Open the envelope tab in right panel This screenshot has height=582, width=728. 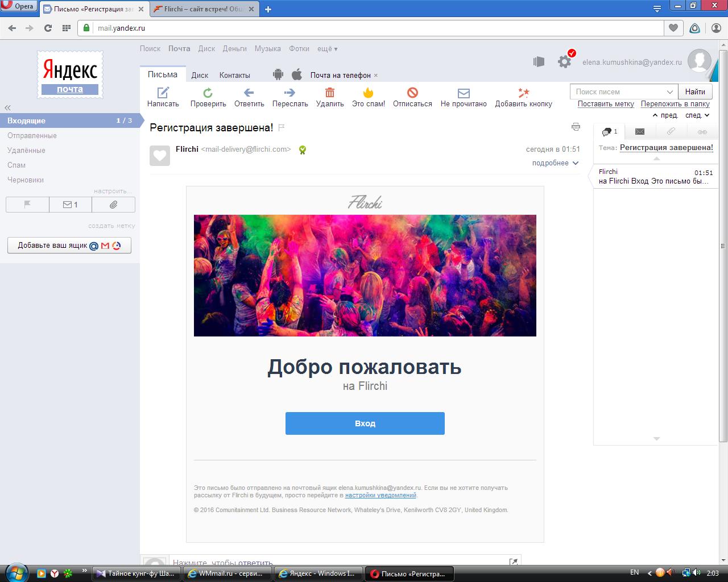point(640,132)
